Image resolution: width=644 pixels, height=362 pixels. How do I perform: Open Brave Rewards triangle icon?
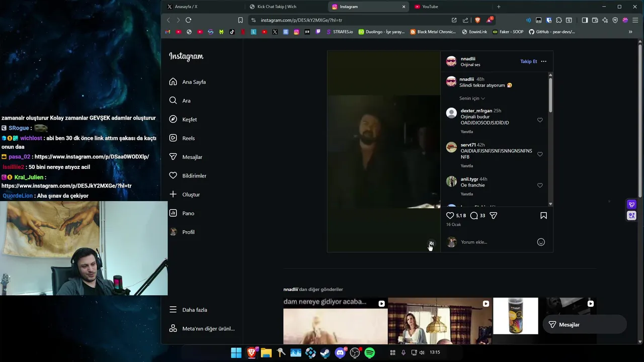(489, 20)
